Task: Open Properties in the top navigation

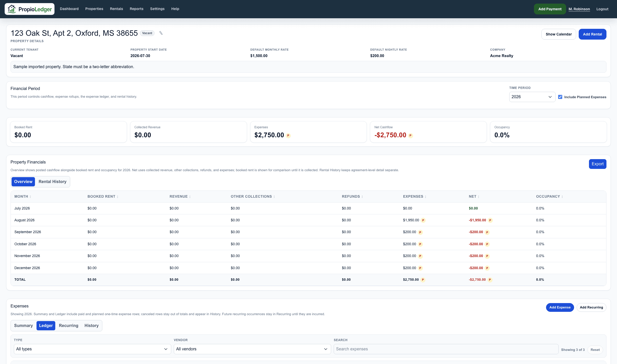Action: [94, 9]
